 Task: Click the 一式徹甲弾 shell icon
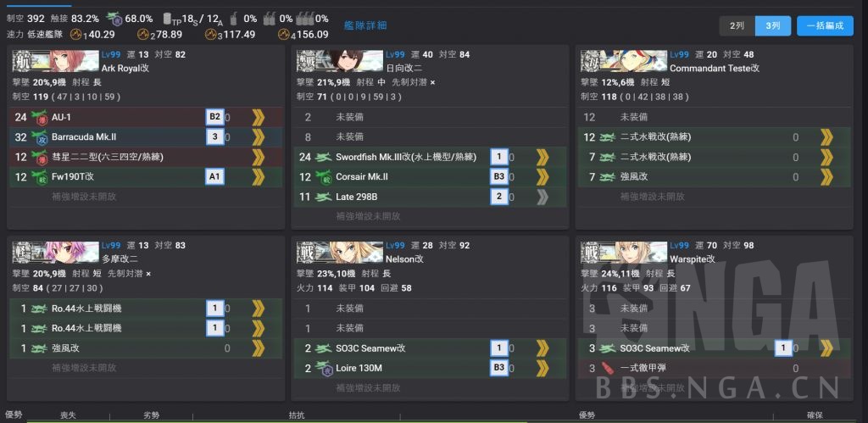coord(607,368)
